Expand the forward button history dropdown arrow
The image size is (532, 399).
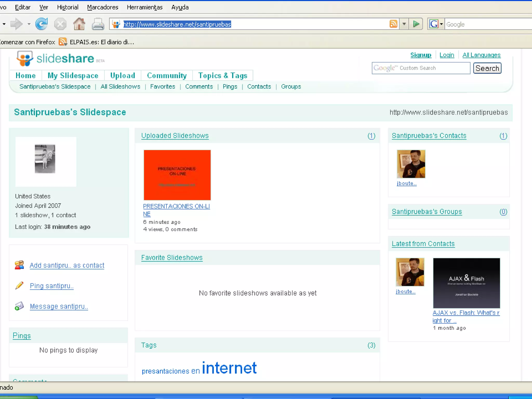pos(29,24)
